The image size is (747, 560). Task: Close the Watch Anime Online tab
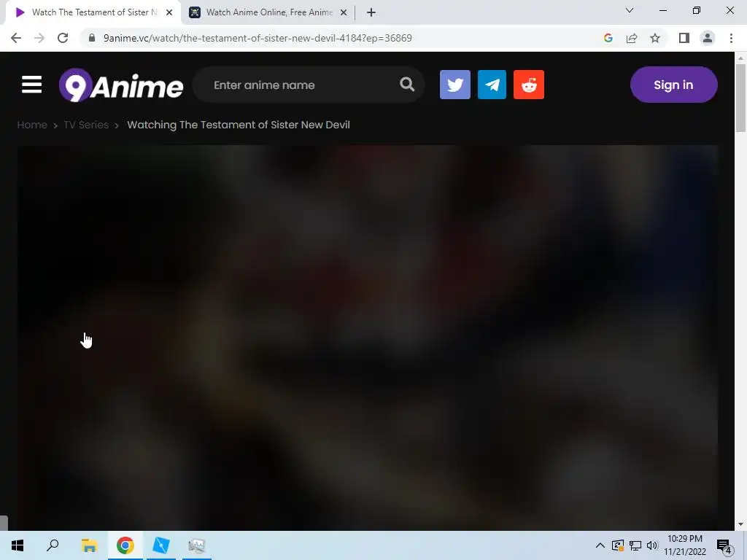coord(344,12)
